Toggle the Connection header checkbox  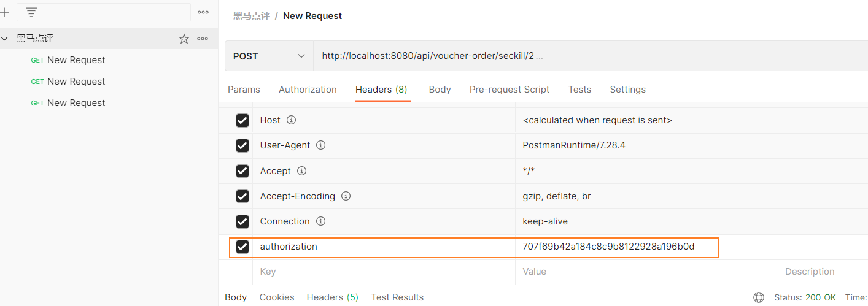click(x=242, y=221)
